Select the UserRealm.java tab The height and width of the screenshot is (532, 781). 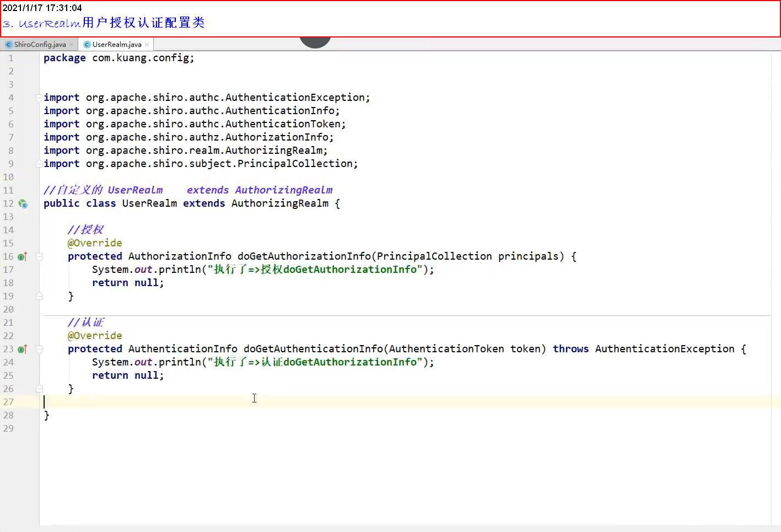pyautogui.click(x=117, y=45)
